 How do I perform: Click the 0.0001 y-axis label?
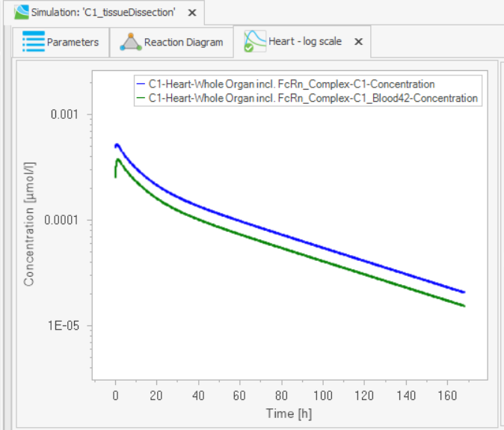[x=61, y=220]
